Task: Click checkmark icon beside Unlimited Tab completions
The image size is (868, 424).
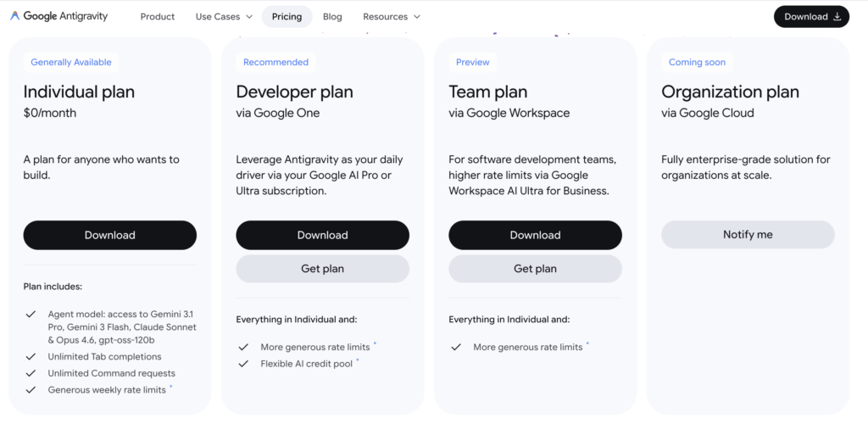Action: coord(31,357)
